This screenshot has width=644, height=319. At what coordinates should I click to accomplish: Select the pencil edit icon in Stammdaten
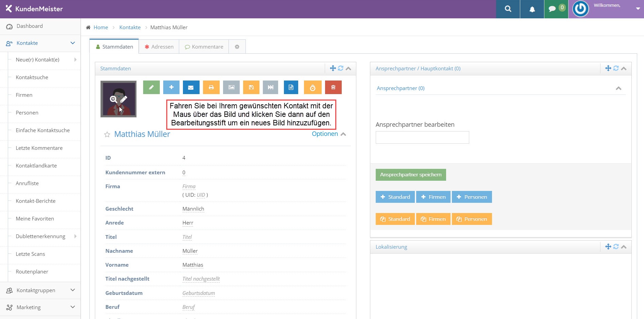(x=151, y=87)
